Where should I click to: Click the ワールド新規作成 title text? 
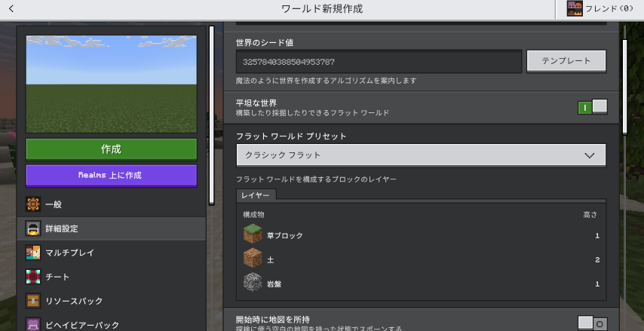click(x=322, y=8)
